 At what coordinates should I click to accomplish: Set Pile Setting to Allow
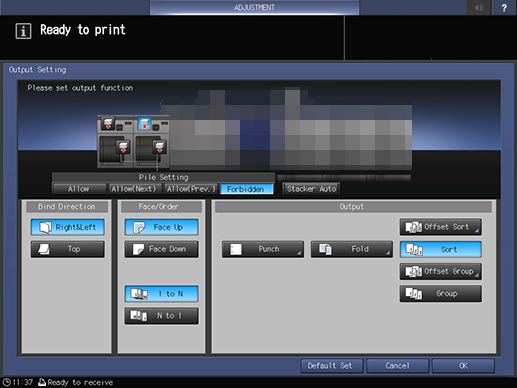point(79,189)
